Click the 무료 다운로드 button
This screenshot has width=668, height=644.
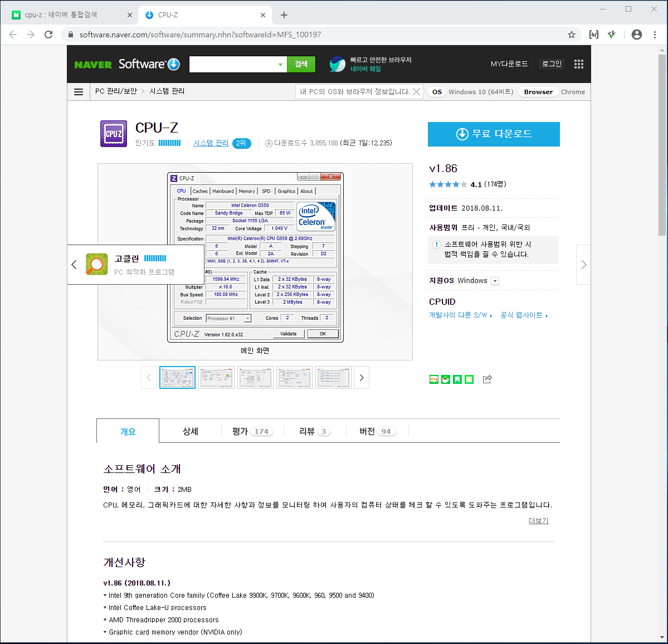pos(494,134)
